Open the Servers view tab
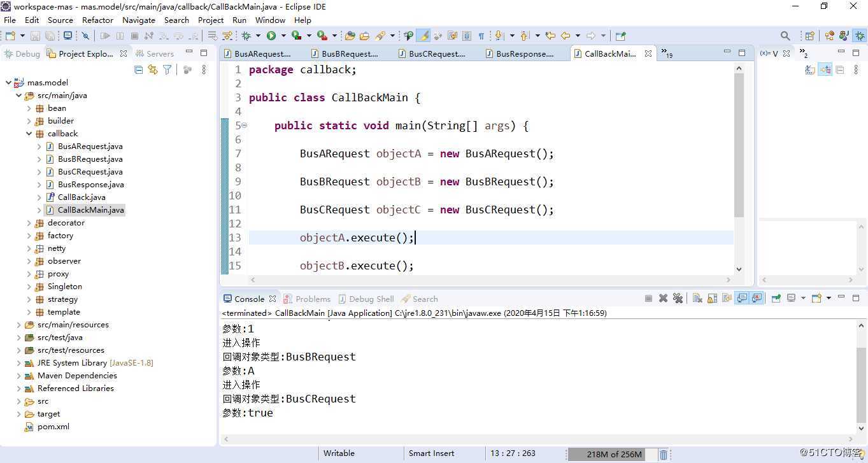 point(154,53)
